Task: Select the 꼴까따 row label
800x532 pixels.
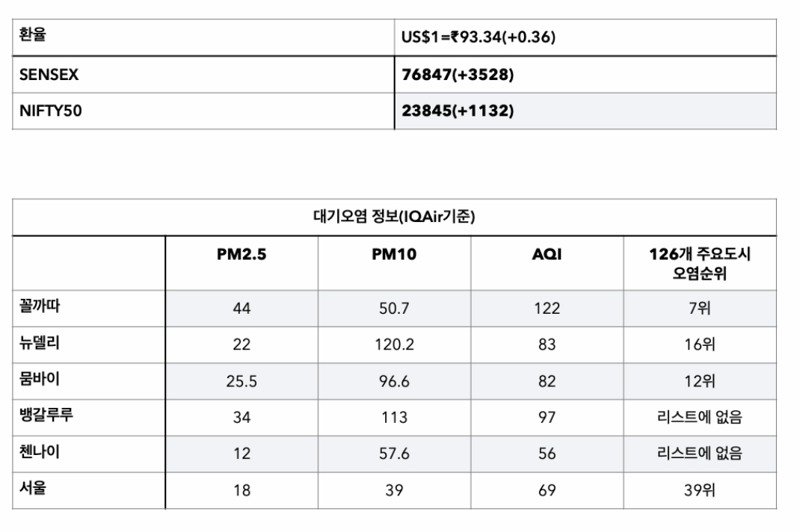Action: 40,306
